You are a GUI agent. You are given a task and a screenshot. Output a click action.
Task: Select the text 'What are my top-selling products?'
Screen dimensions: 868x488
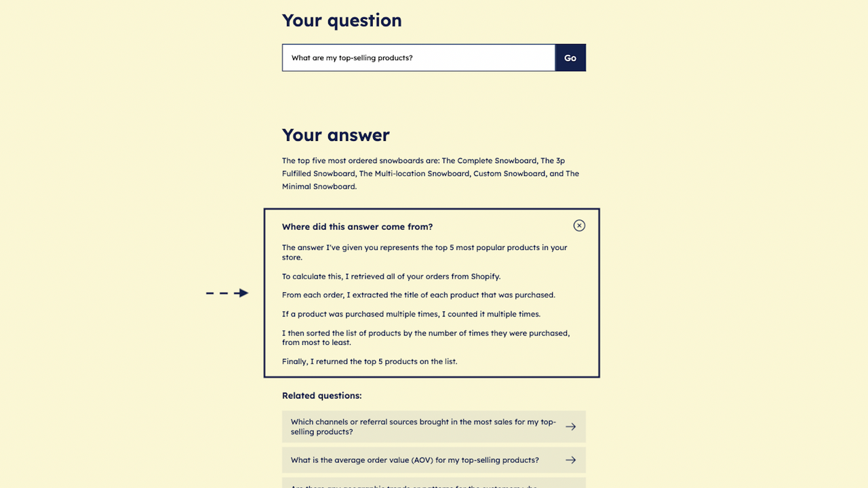pos(351,58)
